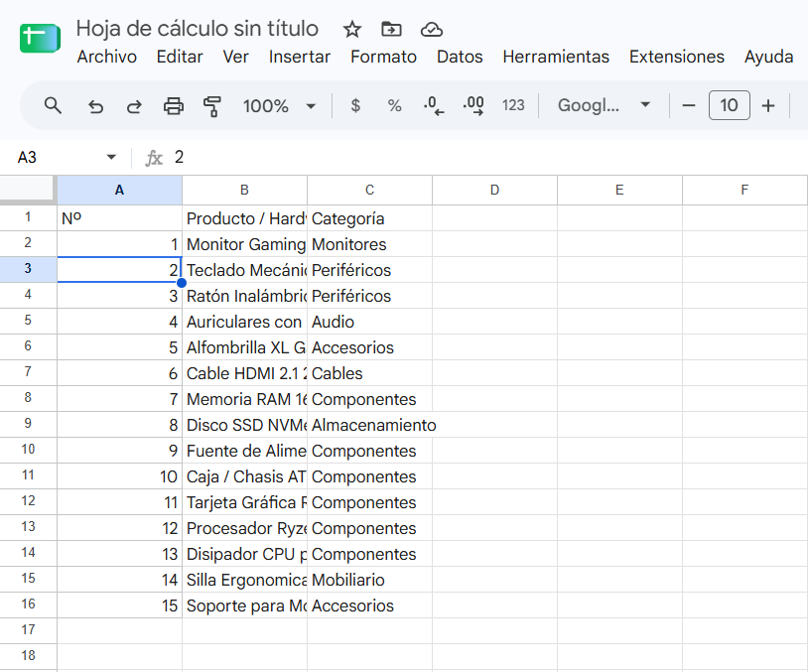Select row 10 header
This screenshot has width=808, height=672.
[28, 450]
